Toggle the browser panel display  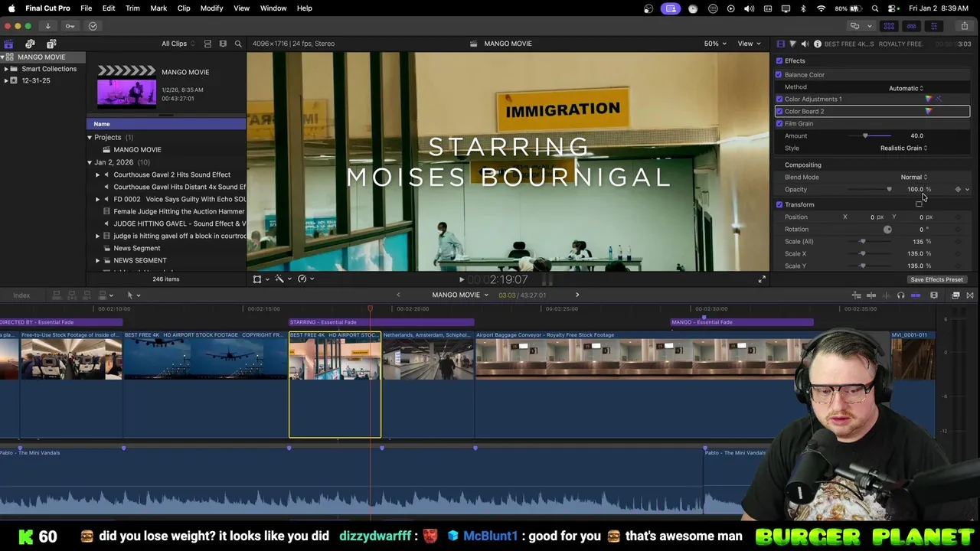889,26
